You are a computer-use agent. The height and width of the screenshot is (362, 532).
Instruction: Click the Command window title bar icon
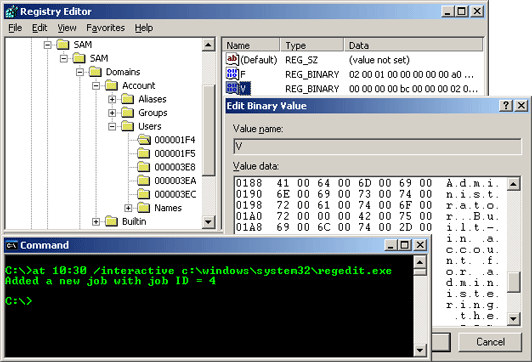tap(12, 245)
